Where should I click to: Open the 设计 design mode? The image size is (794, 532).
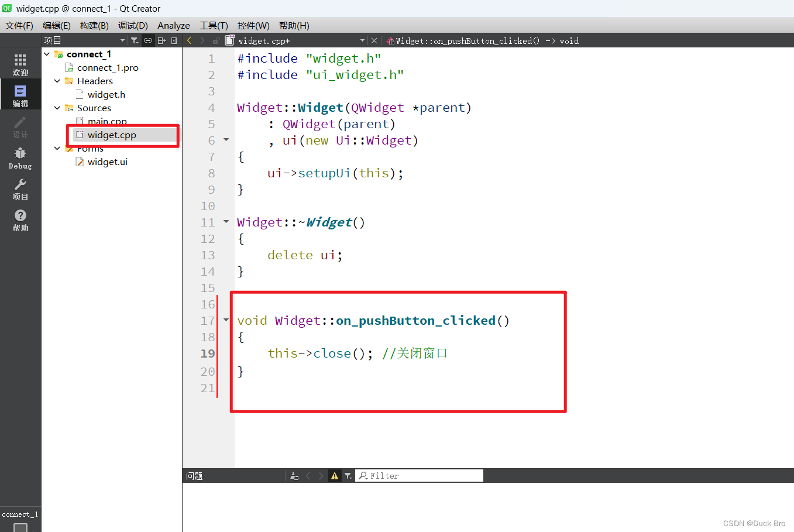point(20,127)
